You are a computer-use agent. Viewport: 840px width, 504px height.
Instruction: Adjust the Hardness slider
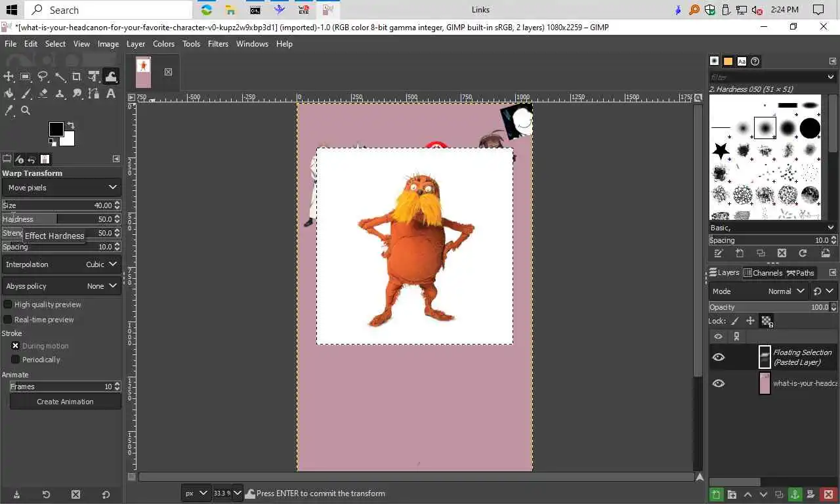coord(57,219)
